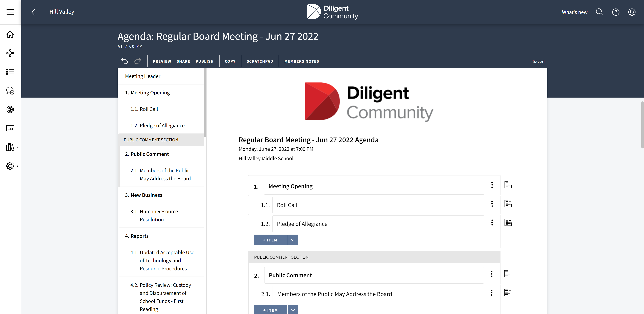
Task: Open the network nodes sidebar icon
Action: point(10,53)
